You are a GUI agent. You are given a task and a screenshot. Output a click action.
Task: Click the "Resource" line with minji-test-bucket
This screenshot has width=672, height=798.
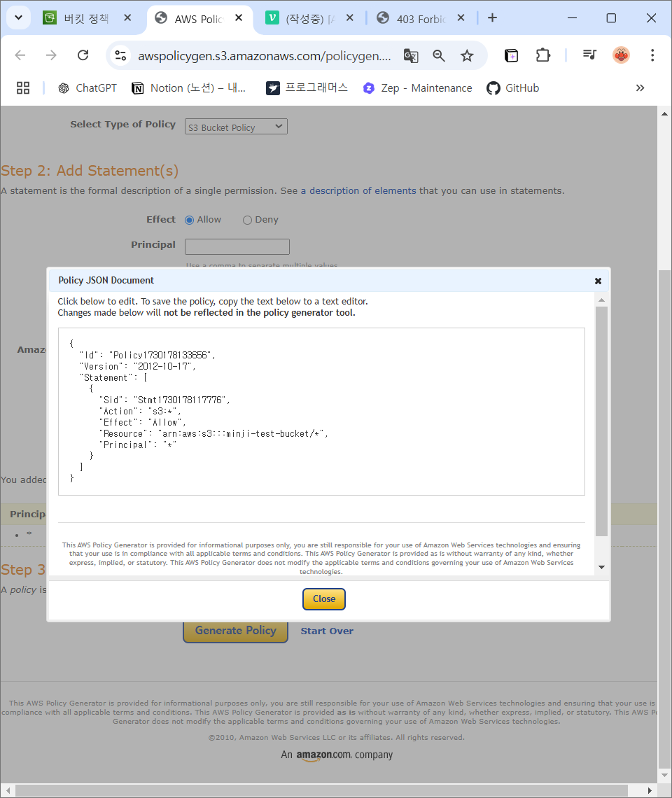(213, 433)
